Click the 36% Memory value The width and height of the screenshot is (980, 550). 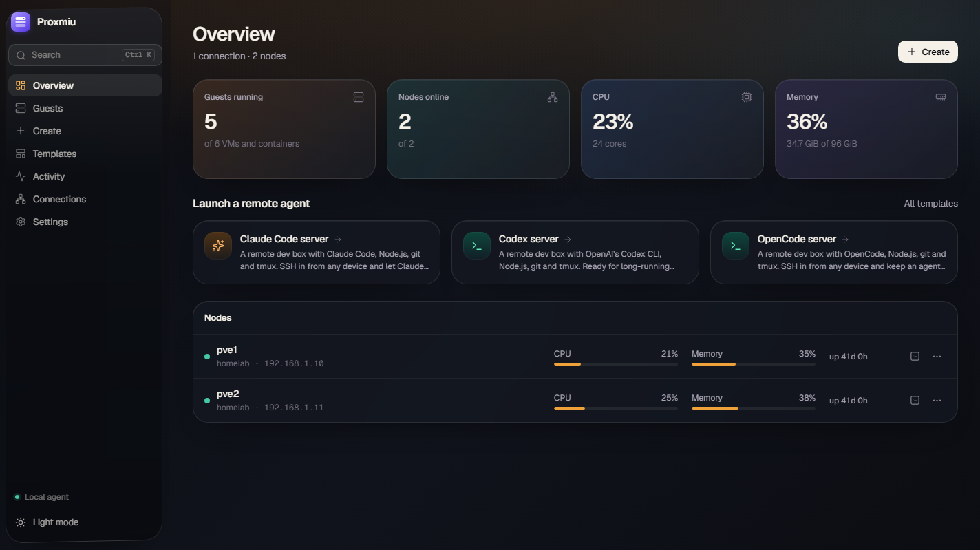(x=807, y=122)
